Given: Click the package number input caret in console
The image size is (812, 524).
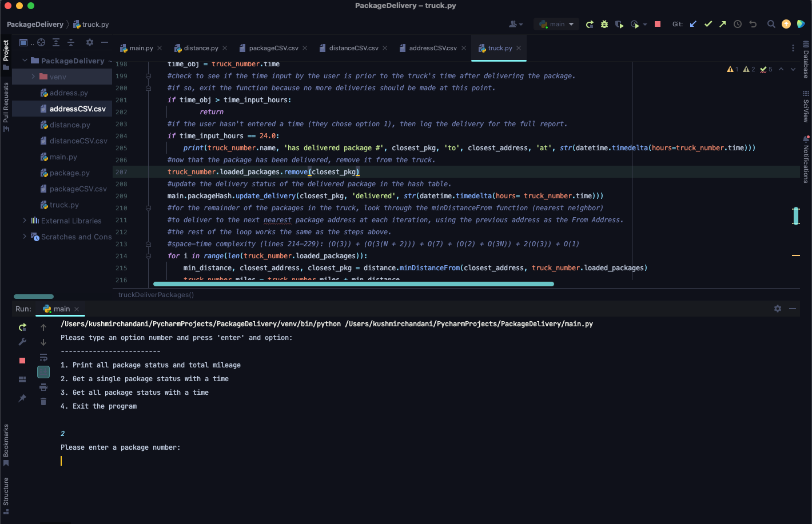Looking at the screenshot, I should click(x=61, y=461).
